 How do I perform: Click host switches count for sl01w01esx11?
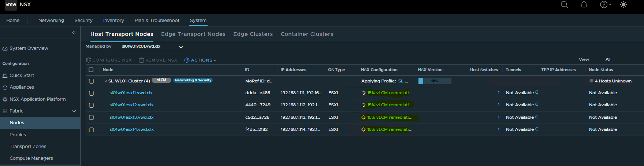(x=498, y=93)
